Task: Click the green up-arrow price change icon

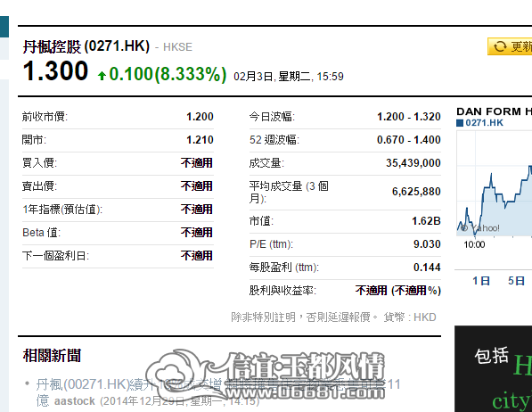Action: pos(102,76)
